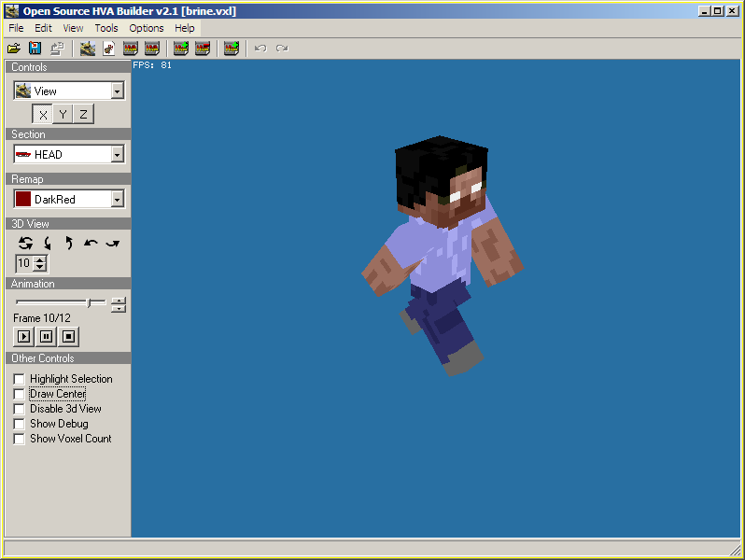745x560 pixels.
Task: Delete frame using red-minus HVA icon
Action: (203, 48)
